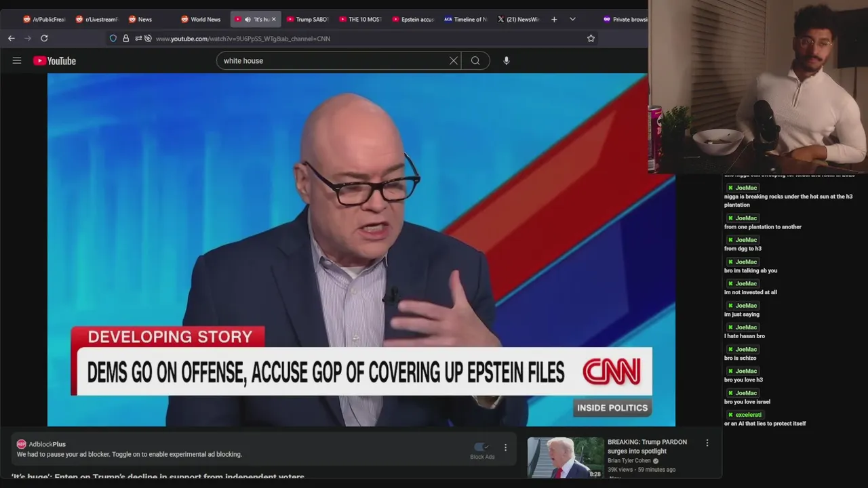The width and height of the screenshot is (868, 488).
Task: Click the "39K views" video metadata text
Action: click(x=621, y=470)
